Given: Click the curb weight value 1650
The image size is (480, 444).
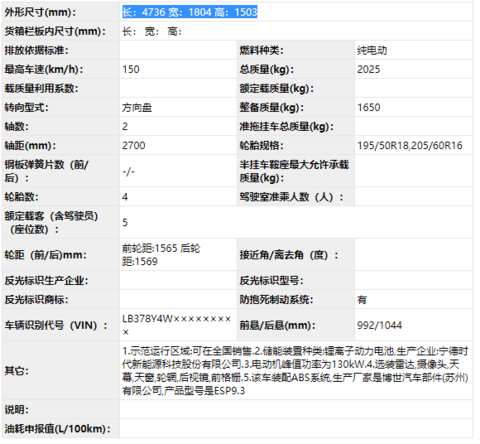Looking at the screenshot, I should (x=369, y=107).
